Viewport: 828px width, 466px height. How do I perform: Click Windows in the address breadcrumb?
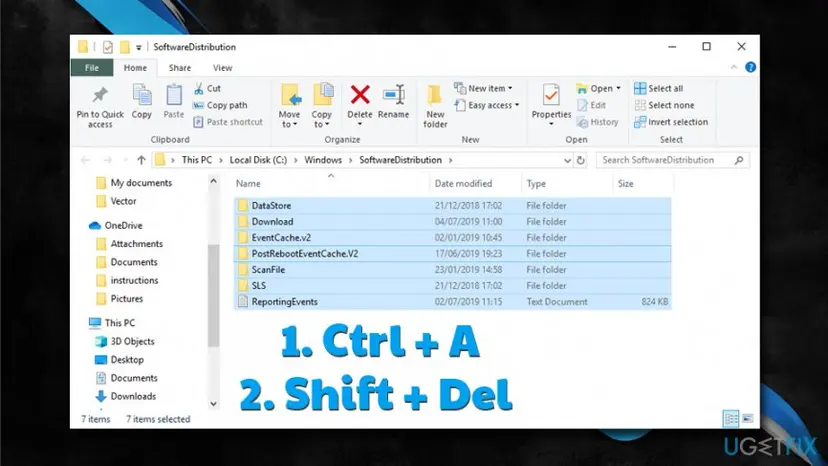click(x=323, y=160)
